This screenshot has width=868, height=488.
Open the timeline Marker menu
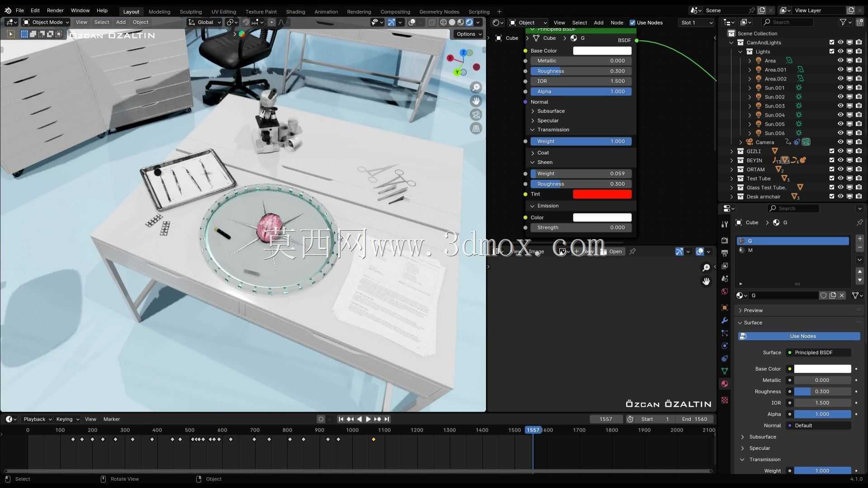click(111, 419)
